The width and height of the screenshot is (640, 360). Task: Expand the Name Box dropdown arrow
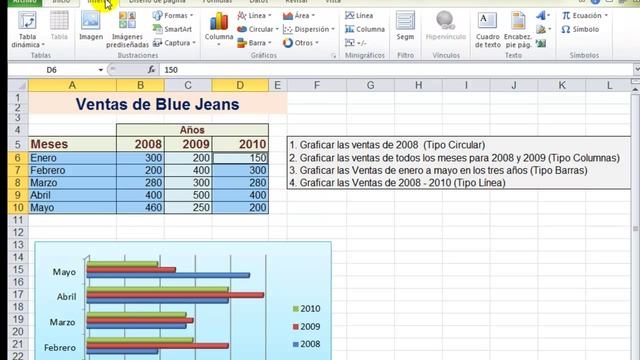point(100,70)
